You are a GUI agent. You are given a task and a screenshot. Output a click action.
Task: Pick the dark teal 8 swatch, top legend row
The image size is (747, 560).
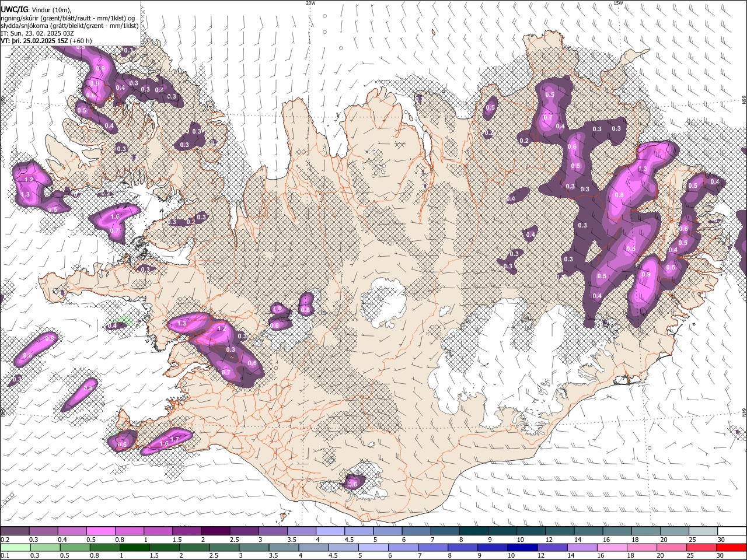[473, 531]
